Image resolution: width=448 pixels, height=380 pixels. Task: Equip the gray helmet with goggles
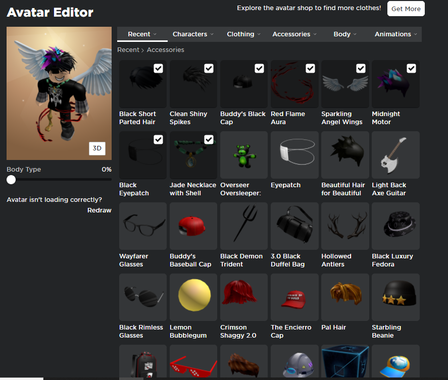point(295,362)
